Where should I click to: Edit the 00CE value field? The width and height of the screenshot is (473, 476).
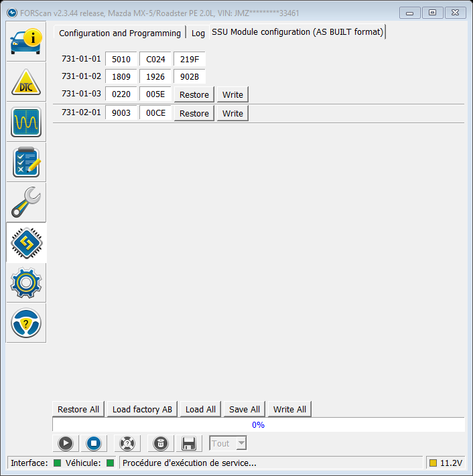[x=155, y=112]
